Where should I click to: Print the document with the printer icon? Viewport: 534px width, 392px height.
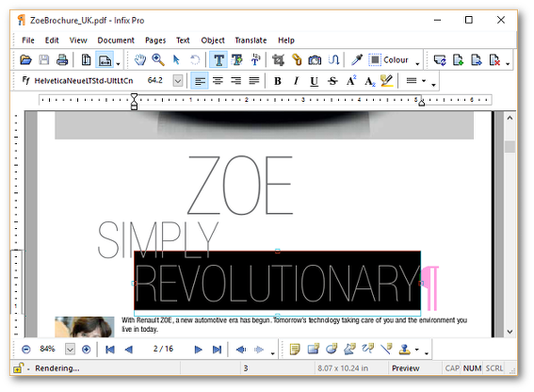click(x=62, y=60)
